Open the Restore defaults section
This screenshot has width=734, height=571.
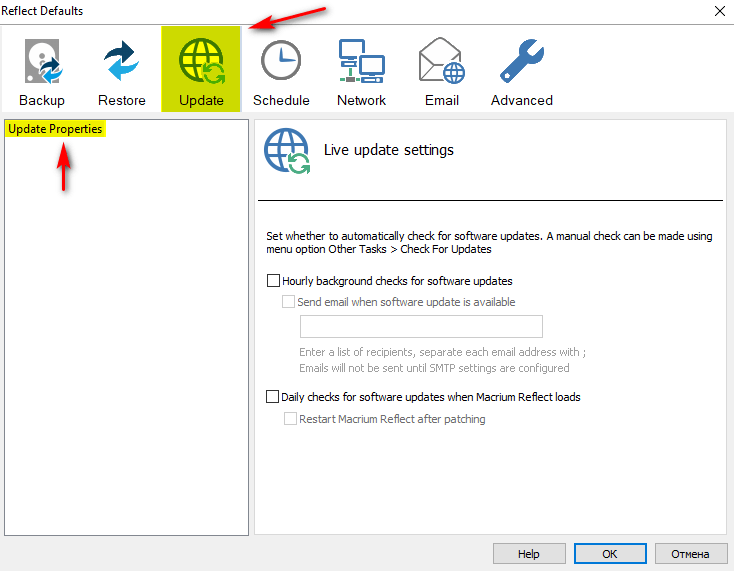122,69
